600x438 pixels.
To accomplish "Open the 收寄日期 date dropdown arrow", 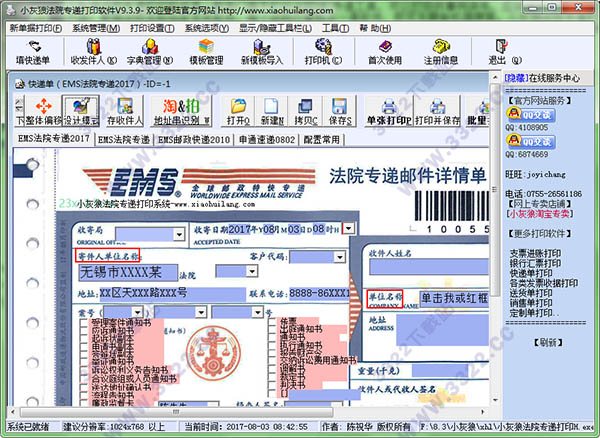I will click(x=348, y=228).
